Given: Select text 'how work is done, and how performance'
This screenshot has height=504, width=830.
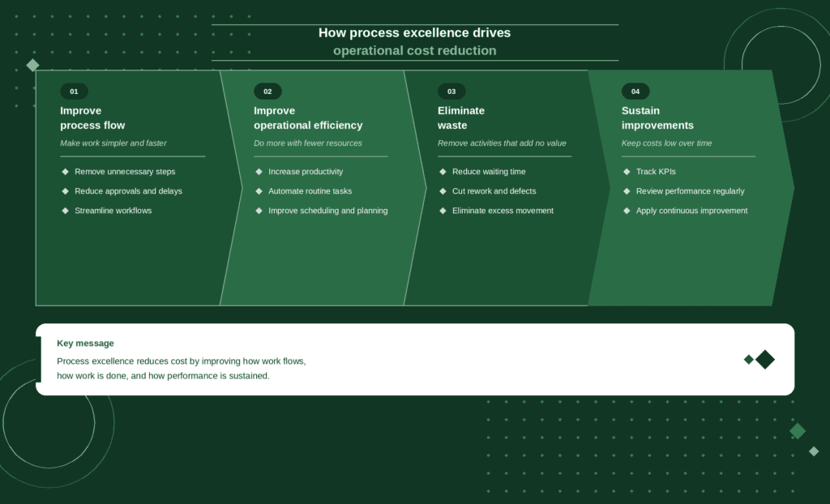Looking at the screenshot, I should tap(134, 376).
